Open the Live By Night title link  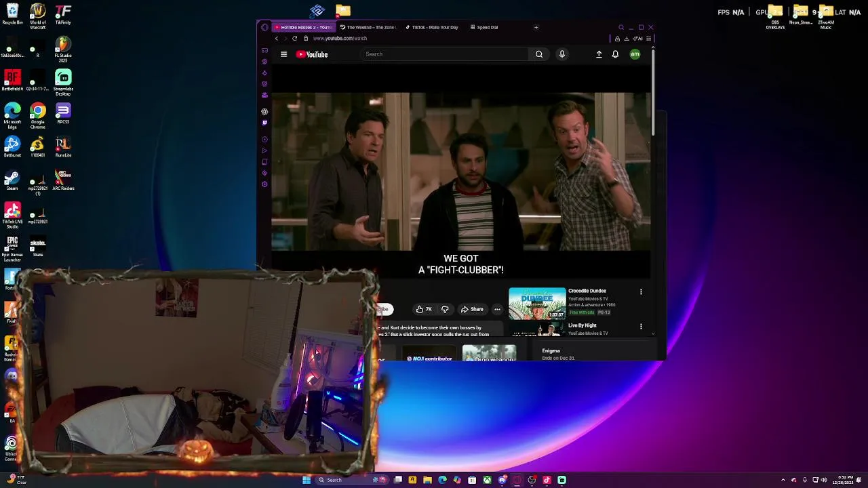pyautogui.click(x=583, y=325)
